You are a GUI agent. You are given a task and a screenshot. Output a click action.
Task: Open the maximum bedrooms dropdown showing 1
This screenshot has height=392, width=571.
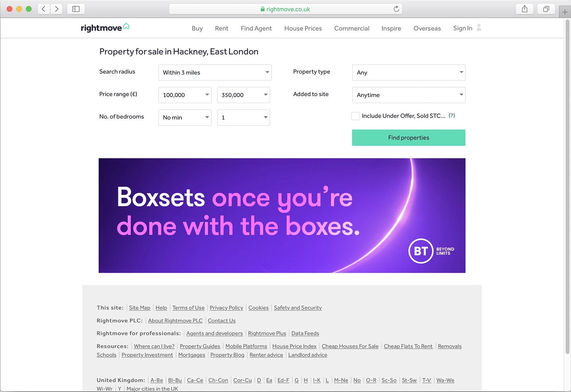(243, 118)
